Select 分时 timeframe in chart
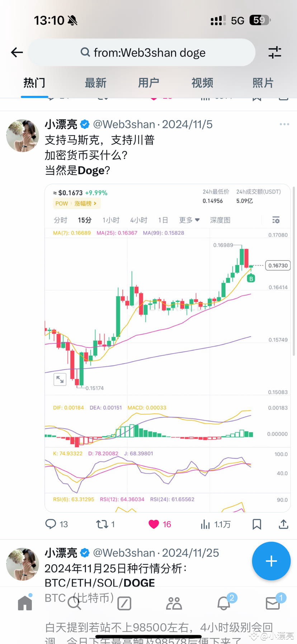 [60, 220]
